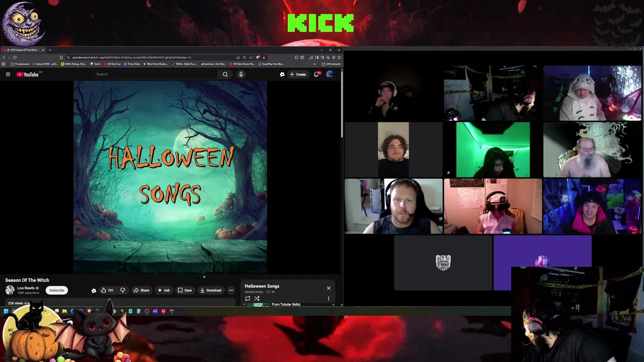
Task: Click the Brave shields icon in address bar
Action: [258, 57]
